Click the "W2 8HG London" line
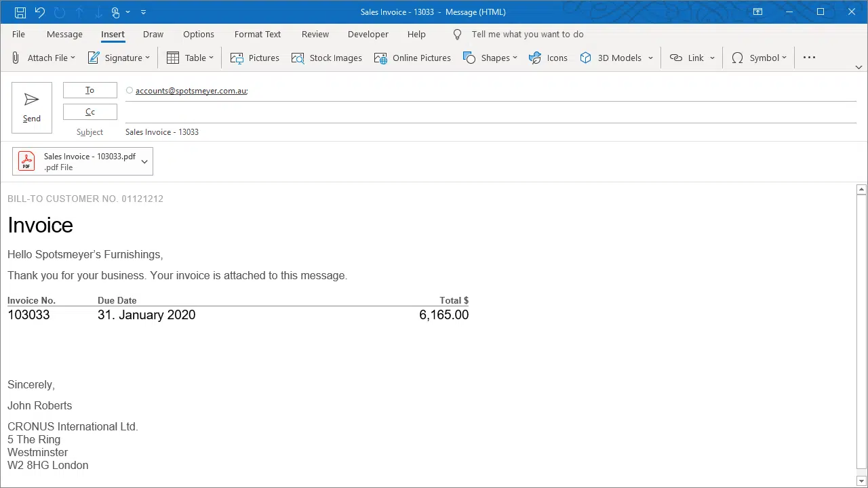 [48, 466]
